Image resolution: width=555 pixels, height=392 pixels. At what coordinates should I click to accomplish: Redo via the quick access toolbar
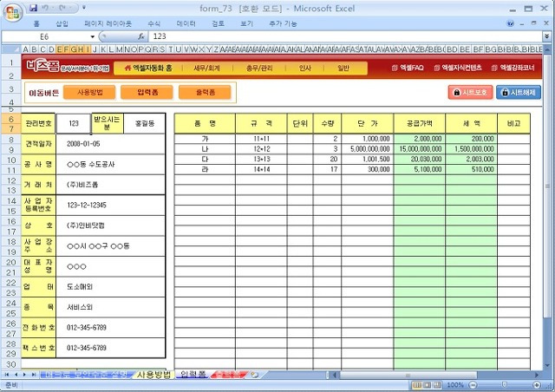point(62,8)
